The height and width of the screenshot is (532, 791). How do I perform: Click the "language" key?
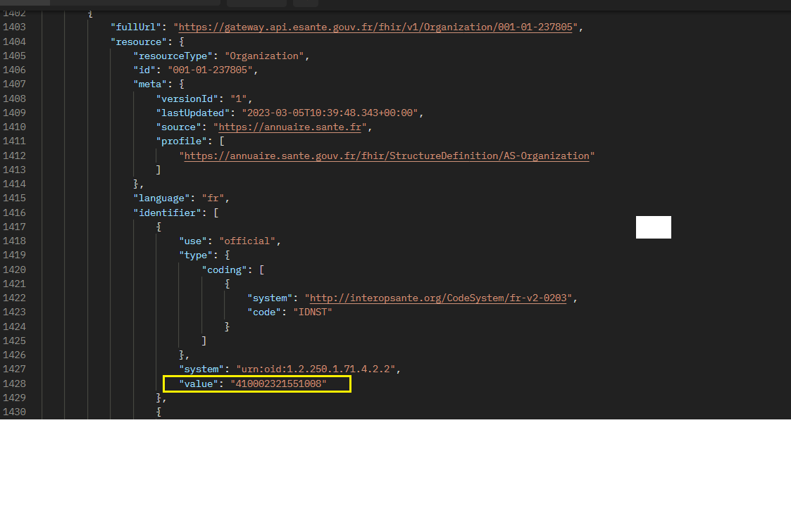(161, 198)
